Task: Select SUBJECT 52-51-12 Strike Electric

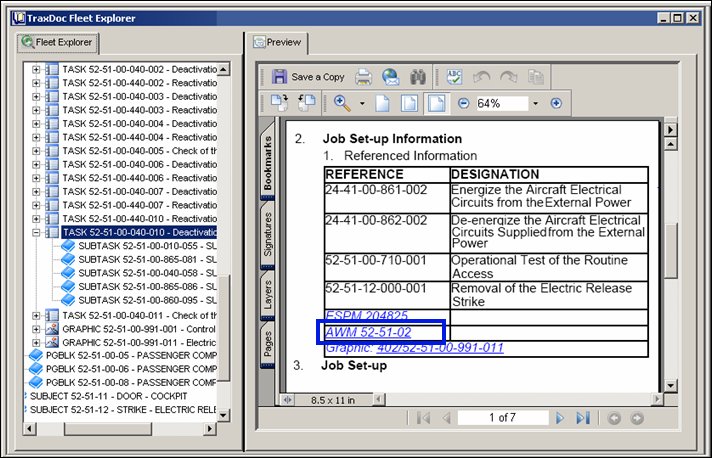Action: pyautogui.click(x=123, y=410)
